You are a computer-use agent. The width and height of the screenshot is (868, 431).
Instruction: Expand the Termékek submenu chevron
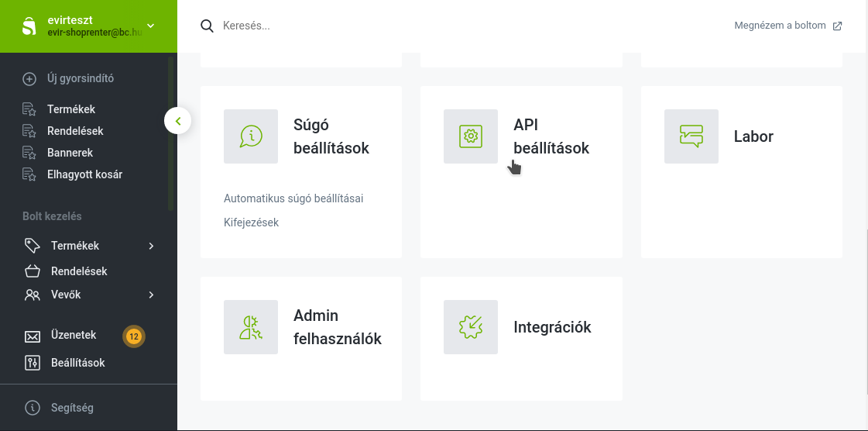(x=151, y=246)
